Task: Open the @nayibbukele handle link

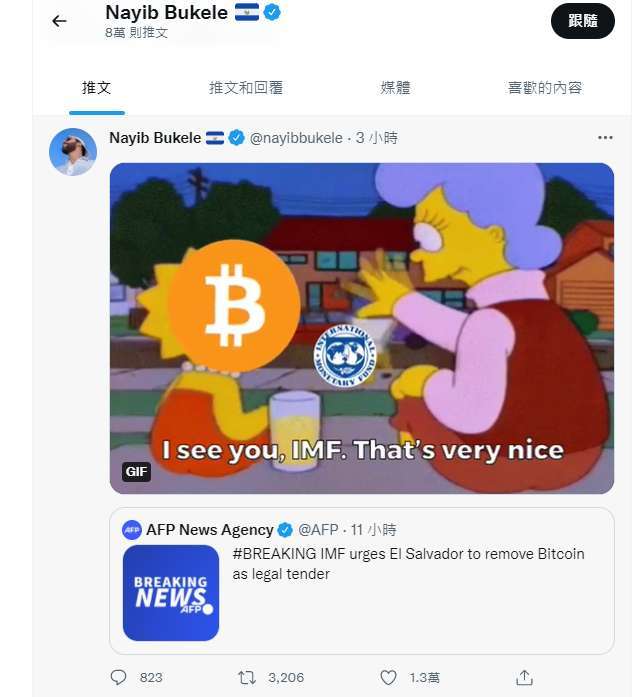Action: click(x=296, y=138)
